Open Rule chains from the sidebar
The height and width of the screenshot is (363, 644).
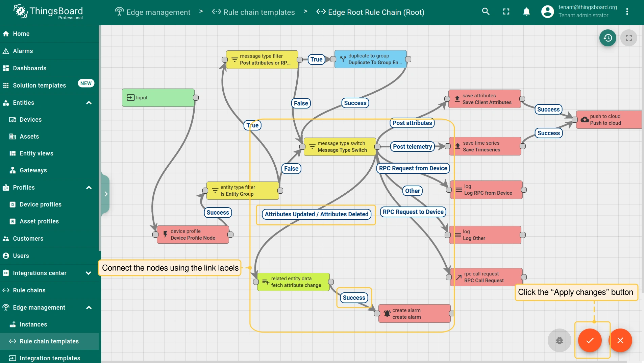[x=29, y=290]
